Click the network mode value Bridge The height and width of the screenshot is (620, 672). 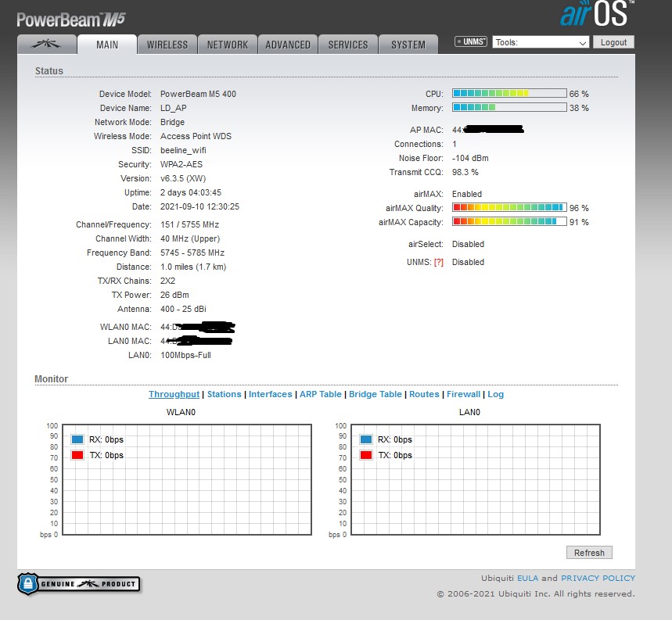point(172,122)
